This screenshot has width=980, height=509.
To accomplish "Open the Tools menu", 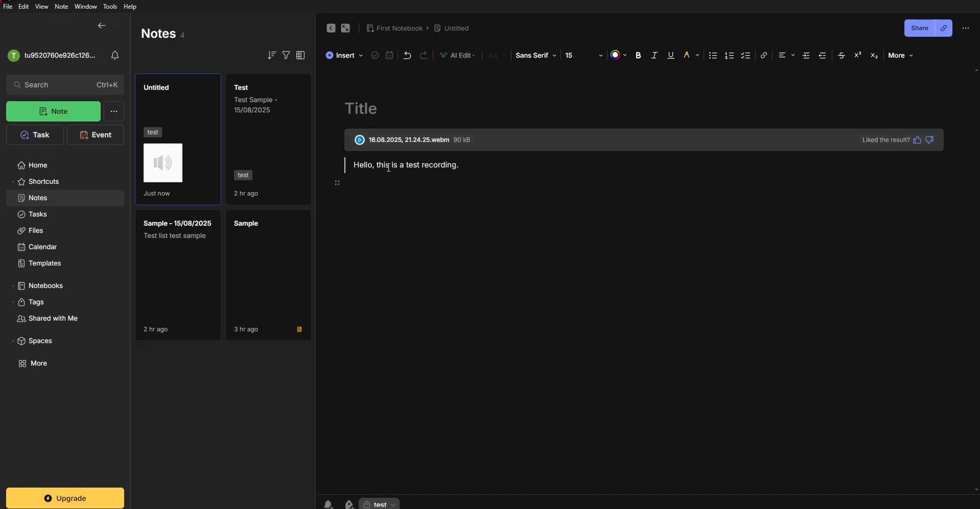I will [110, 7].
